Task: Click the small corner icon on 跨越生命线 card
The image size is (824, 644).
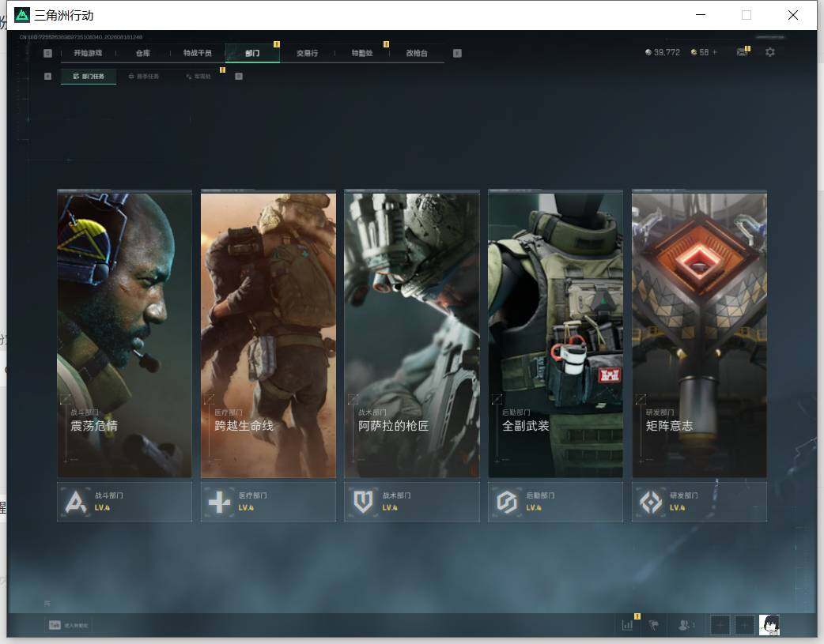Action: click(209, 399)
